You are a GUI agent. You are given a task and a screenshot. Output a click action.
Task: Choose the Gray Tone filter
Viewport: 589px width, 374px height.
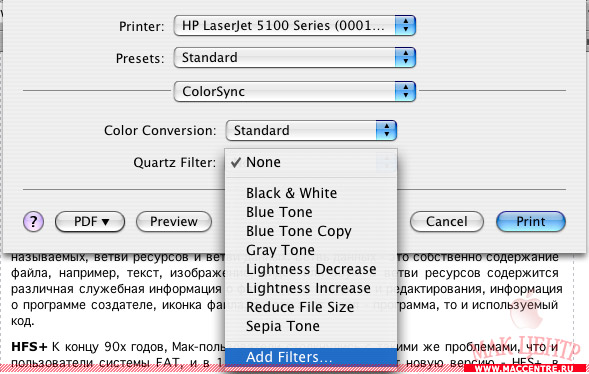tap(311, 250)
